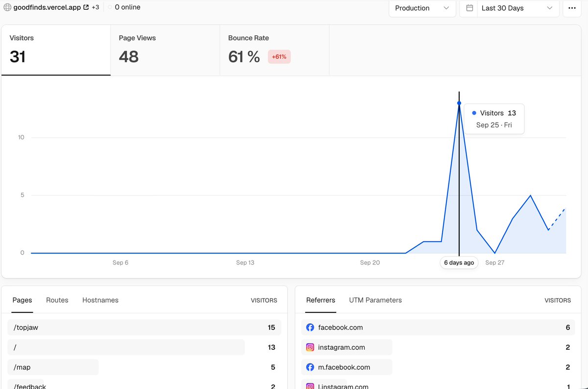Open the Production environment dropdown
The height and width of the screenshot is (389, 588).
coord(422,8)
